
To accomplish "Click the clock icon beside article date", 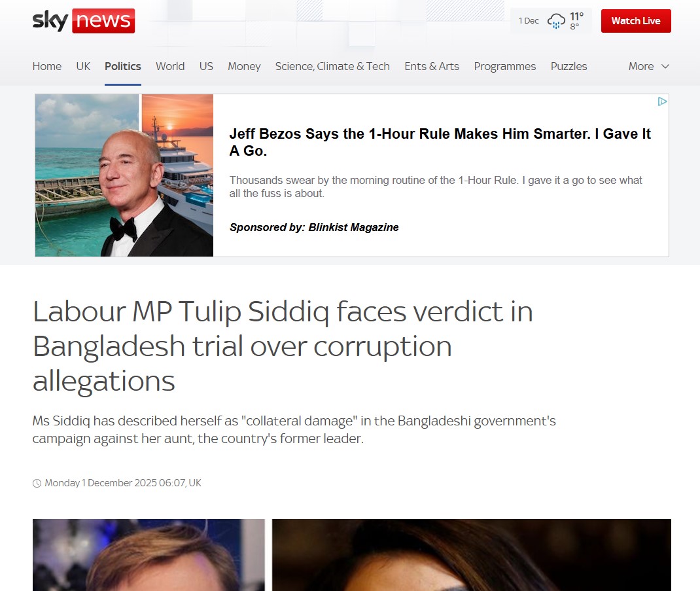I will coord(37,483).
